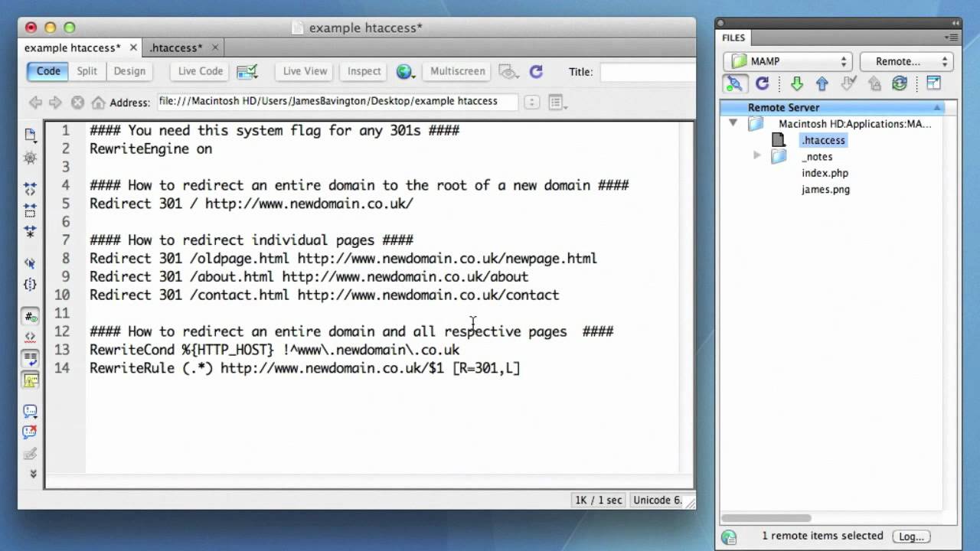Toggle Word Wrap in coding toolbar

pos(30,357)
